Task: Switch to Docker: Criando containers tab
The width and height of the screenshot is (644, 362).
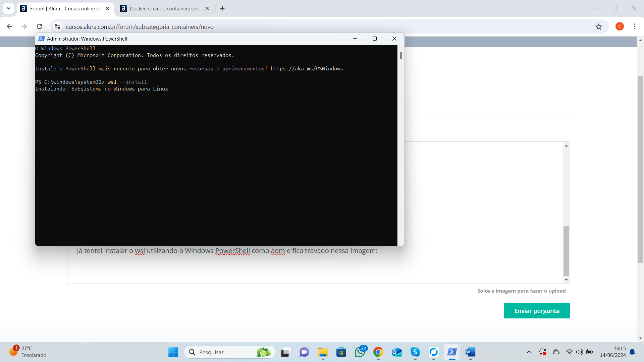Action: point(165,9)
